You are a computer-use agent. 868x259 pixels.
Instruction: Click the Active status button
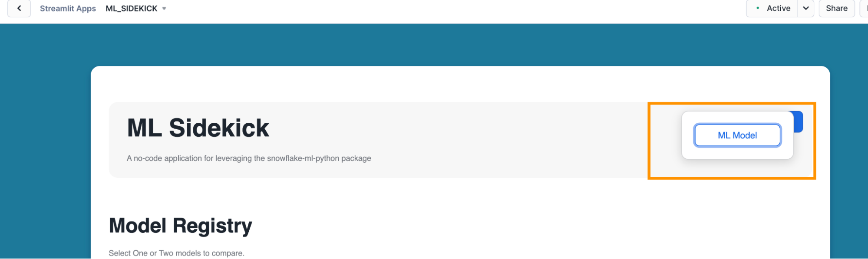point(778,8)
